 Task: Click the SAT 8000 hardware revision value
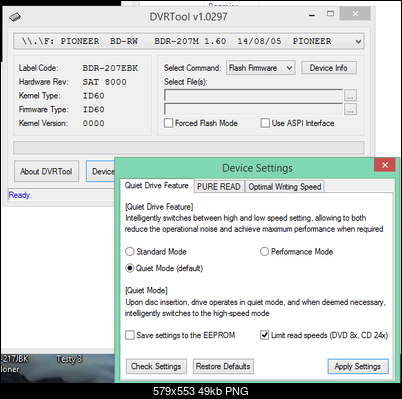[105, 82]
